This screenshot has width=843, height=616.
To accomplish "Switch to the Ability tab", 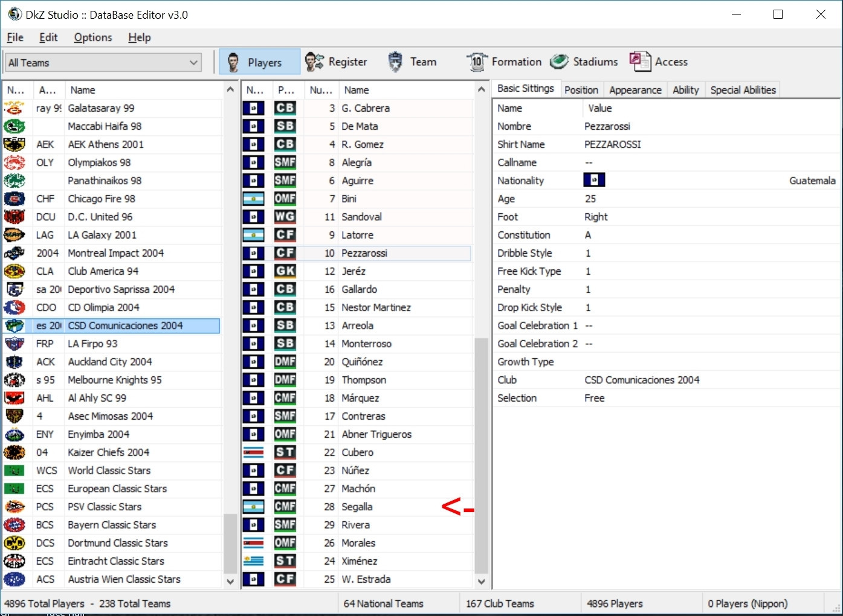I will (x=685, y=90).
